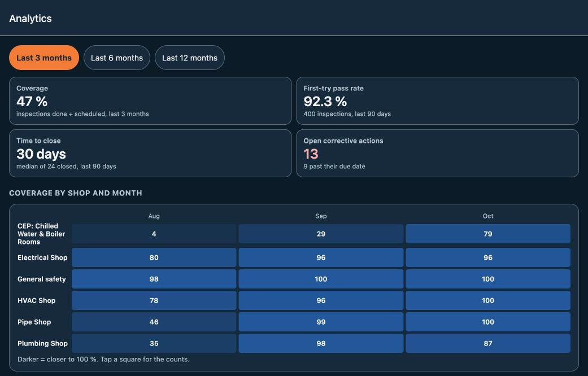
Task: Tap Pipe Shop Sep square showing 99
Action: 321,322
